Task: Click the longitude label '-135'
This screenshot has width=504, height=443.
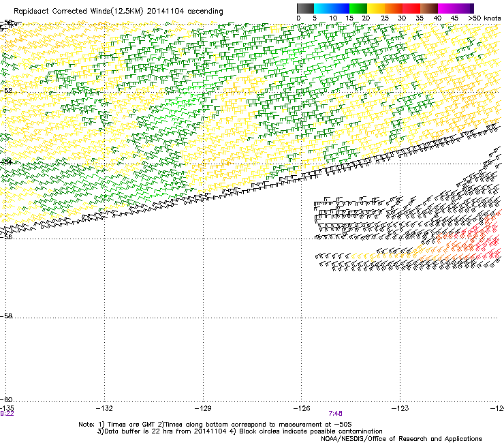Action: pos(7,408)
